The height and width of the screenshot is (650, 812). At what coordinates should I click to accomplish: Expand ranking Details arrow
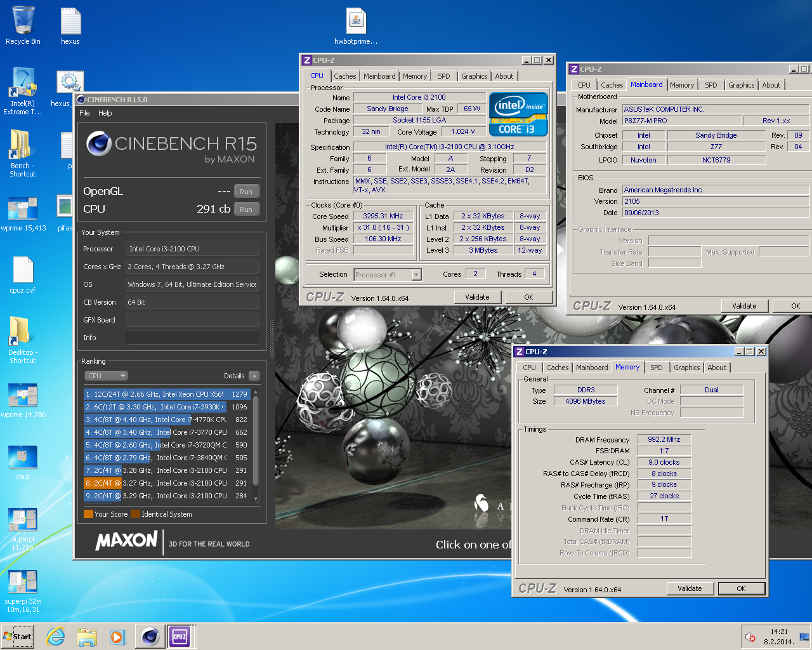tap(254, 376)
